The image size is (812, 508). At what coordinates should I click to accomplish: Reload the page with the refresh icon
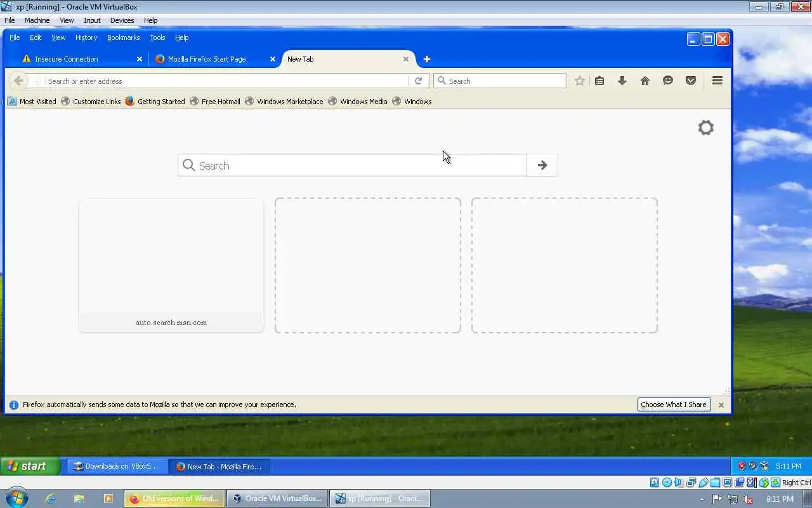click(x=418, y=81)
